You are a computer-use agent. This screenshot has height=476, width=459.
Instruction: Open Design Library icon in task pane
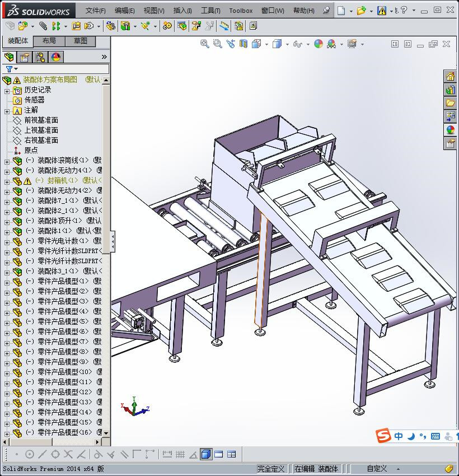pos(450,90)
